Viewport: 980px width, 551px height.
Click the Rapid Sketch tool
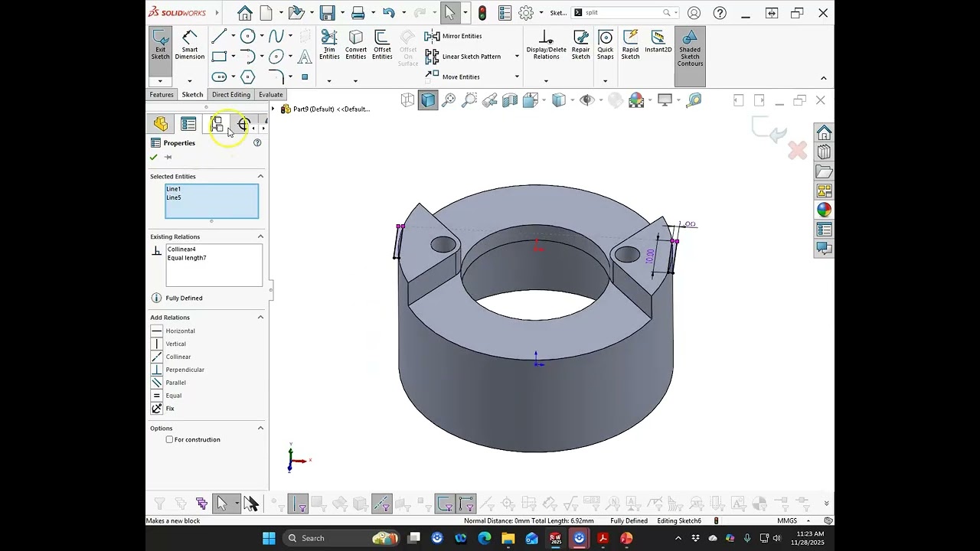pyautogui.click(x=630, y=45)
